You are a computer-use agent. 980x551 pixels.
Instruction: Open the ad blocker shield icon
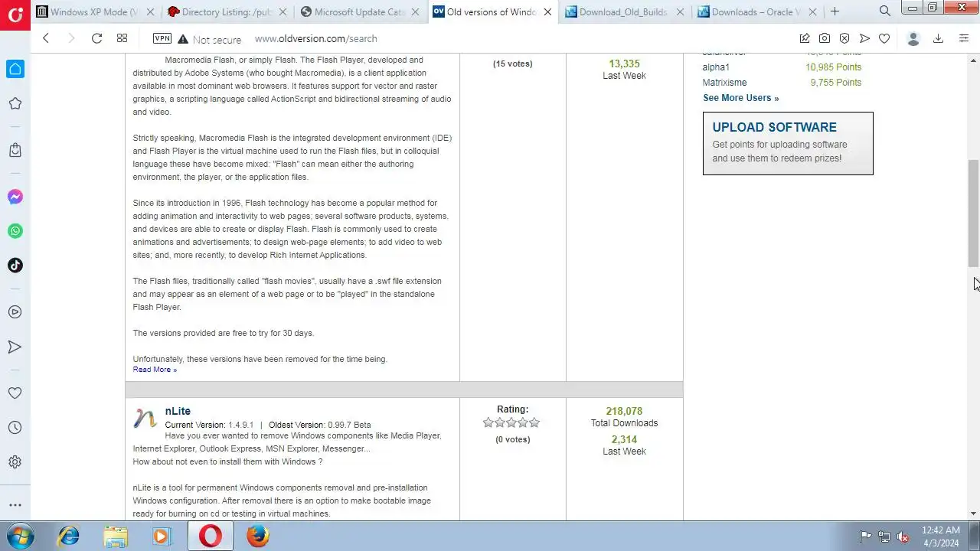coord(844,38)
